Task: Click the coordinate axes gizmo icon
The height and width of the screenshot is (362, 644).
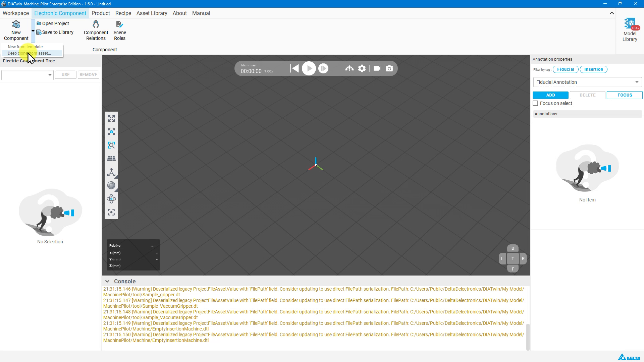Action: tap(111, 172)
